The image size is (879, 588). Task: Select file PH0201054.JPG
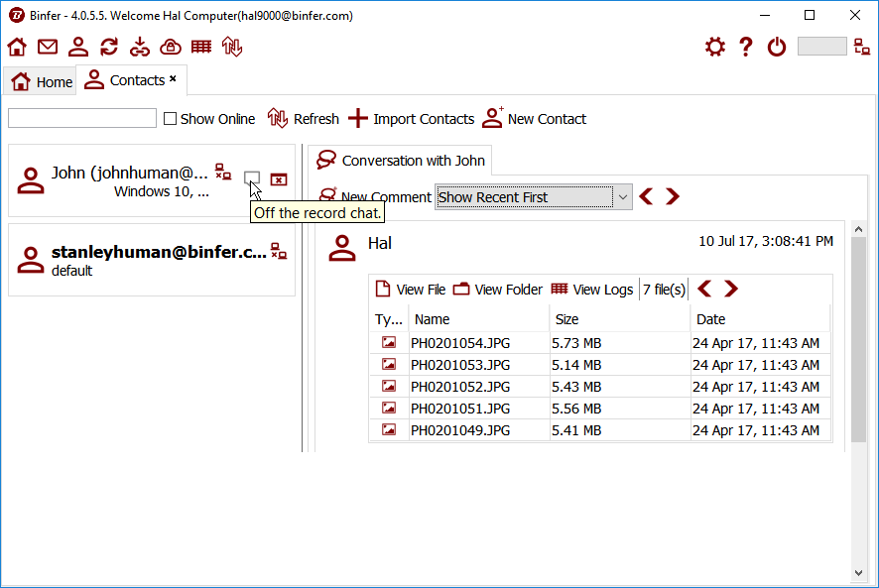point(600,343)
